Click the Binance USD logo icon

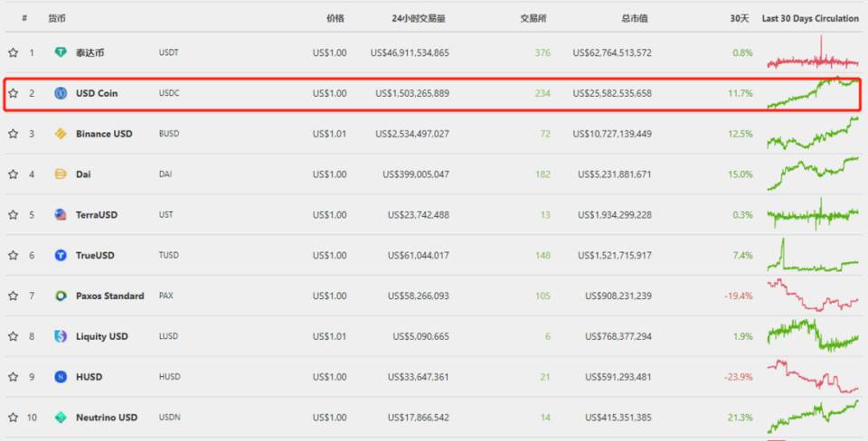(x=61, y=134)
